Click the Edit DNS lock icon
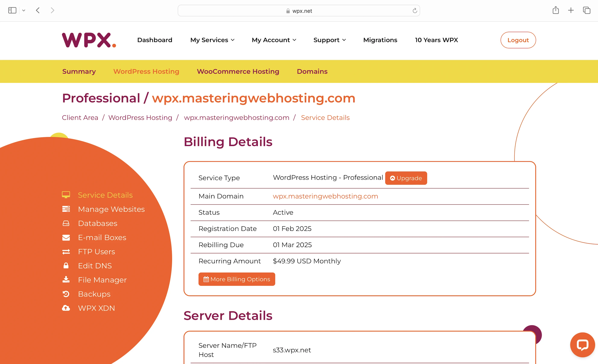The image size is (598, 364). coord(66,266)
